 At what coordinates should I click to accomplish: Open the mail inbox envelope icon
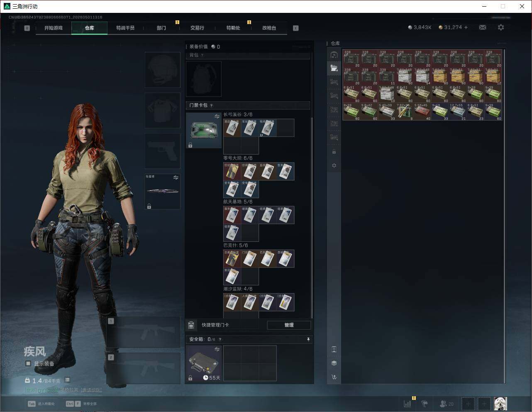[483, 27]
